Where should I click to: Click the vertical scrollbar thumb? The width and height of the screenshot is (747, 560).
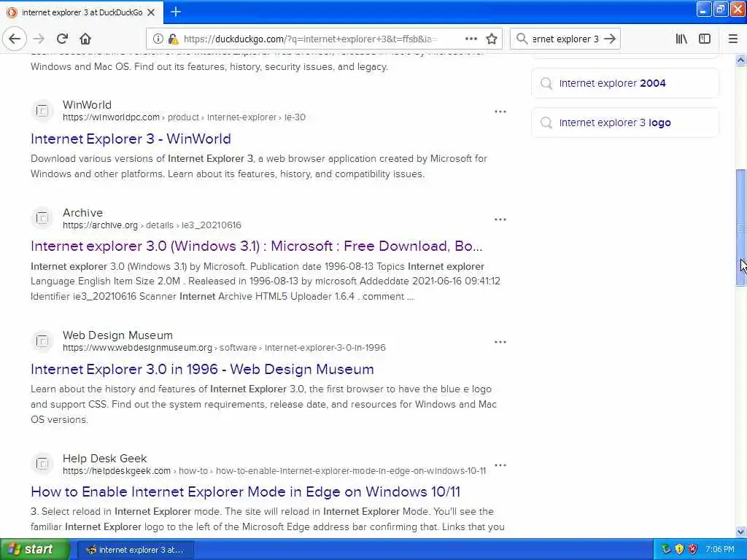point(740,227)
